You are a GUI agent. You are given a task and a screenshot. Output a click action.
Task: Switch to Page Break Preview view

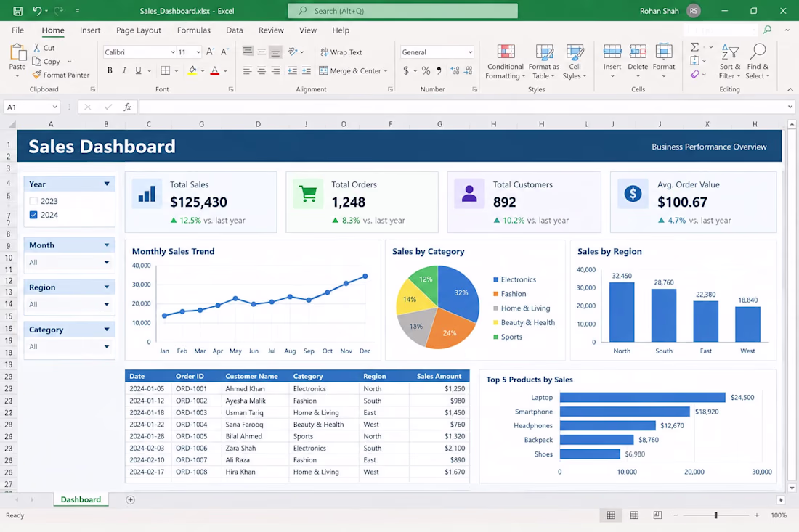[x=658, y=515]
